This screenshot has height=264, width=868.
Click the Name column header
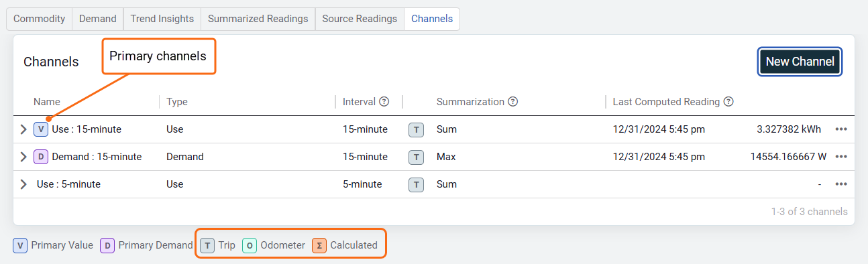[x=47, y=102]
